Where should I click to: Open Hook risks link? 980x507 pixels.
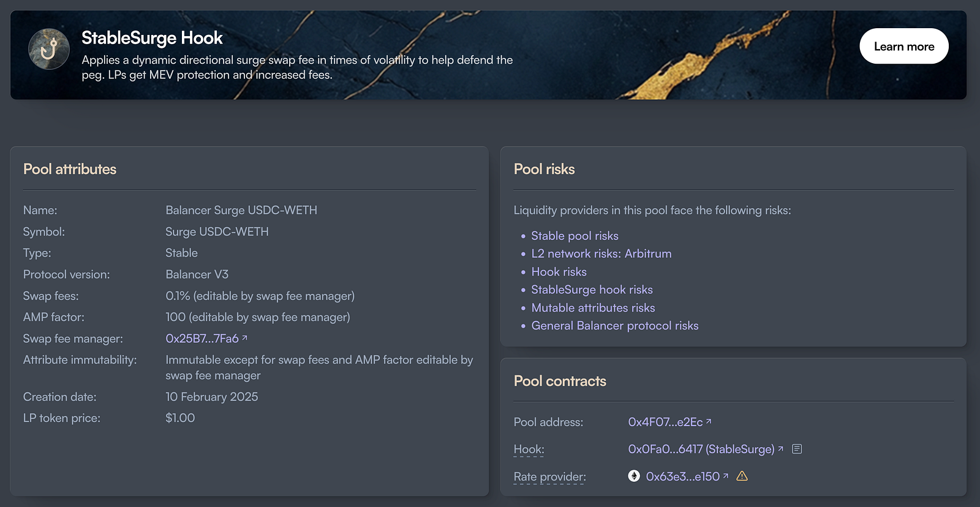[559, 272]
